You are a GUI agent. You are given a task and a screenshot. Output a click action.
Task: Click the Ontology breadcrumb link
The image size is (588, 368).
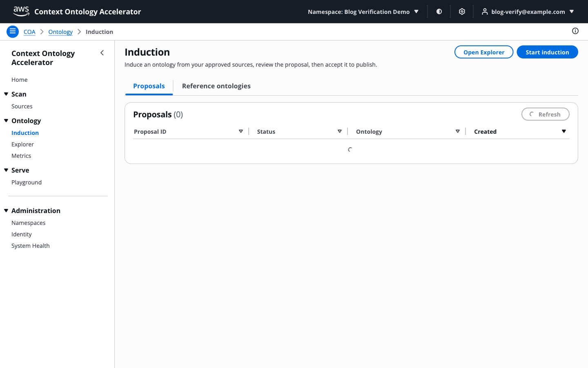(60, 32)
